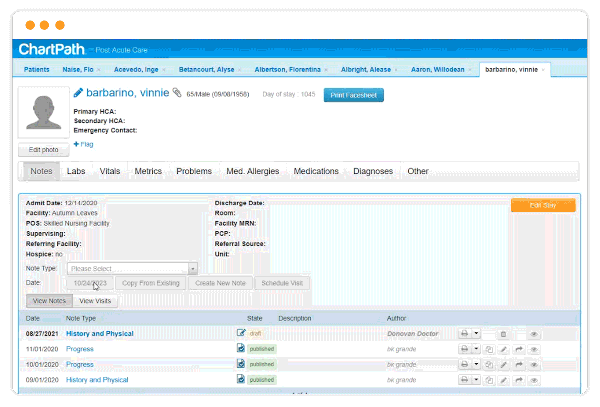Click the Date input field
The height and width of the screenshot is (407, 600).
tap(92, 283)
